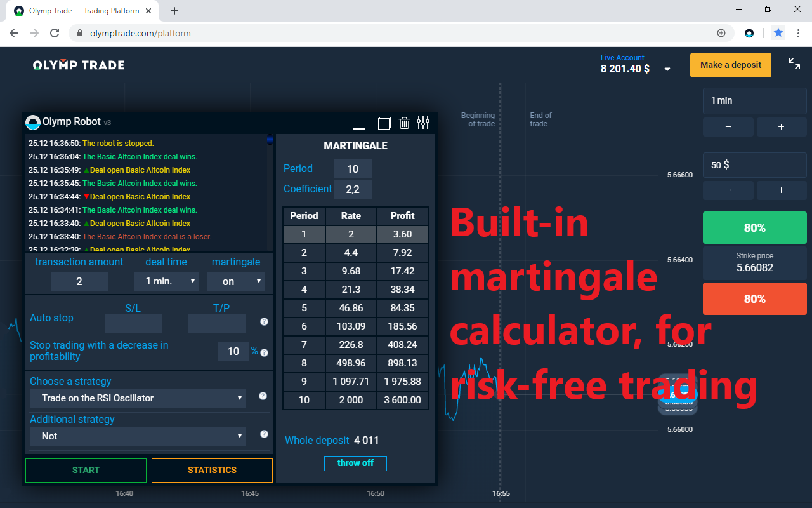Open a new browser tab
The width and height of the screenshot is (812, 508).
click(174, 11)
